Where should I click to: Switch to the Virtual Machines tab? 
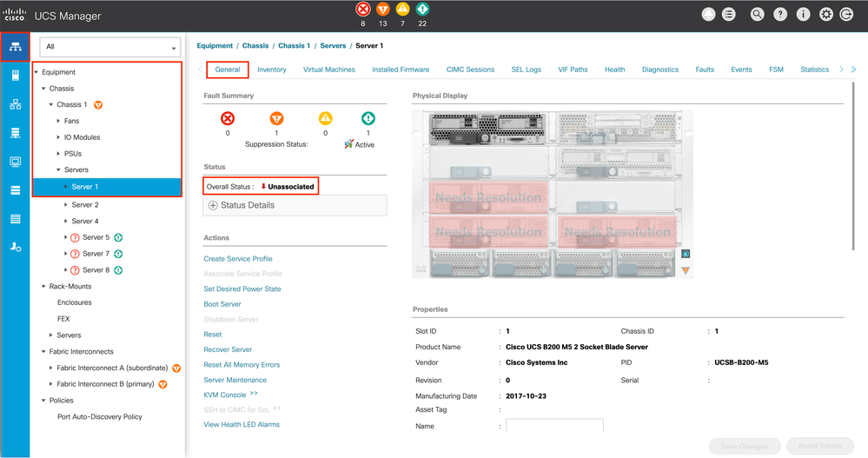328,70
